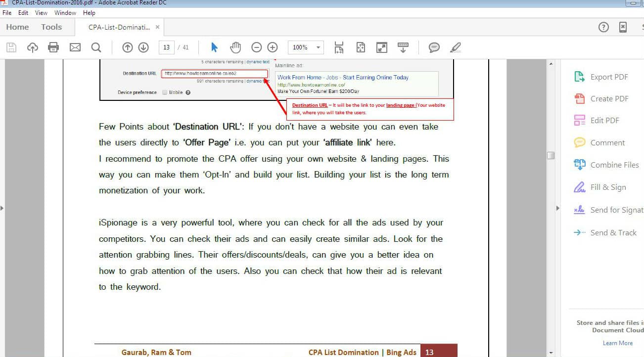Open Send for Signature tool
The width and height of the screenshot is (644, 357).
608,210
